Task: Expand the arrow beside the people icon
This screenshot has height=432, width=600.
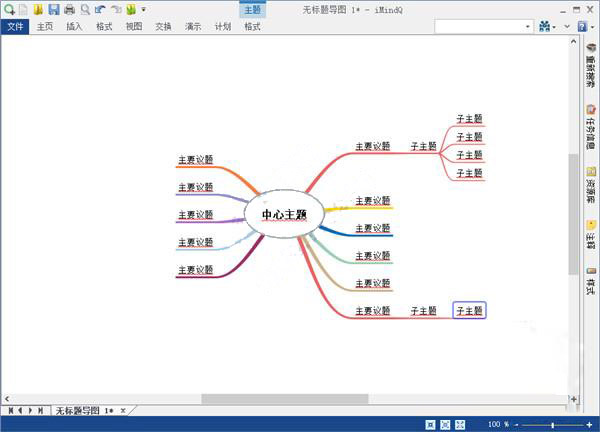Action: pos(554,27)
